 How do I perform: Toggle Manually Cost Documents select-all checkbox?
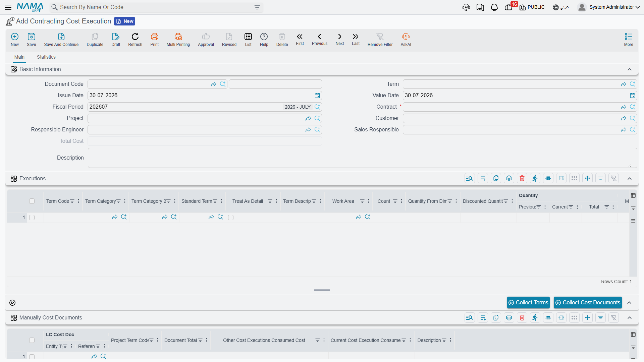(x=32, y=340)
